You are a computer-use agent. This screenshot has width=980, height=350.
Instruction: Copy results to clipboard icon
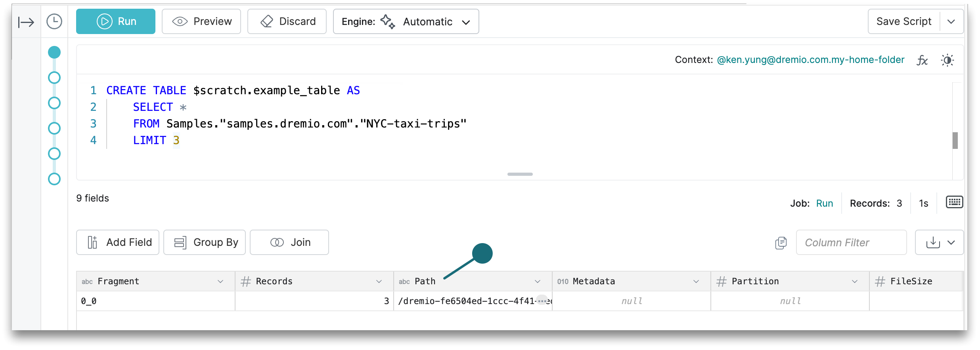[781, 243]
